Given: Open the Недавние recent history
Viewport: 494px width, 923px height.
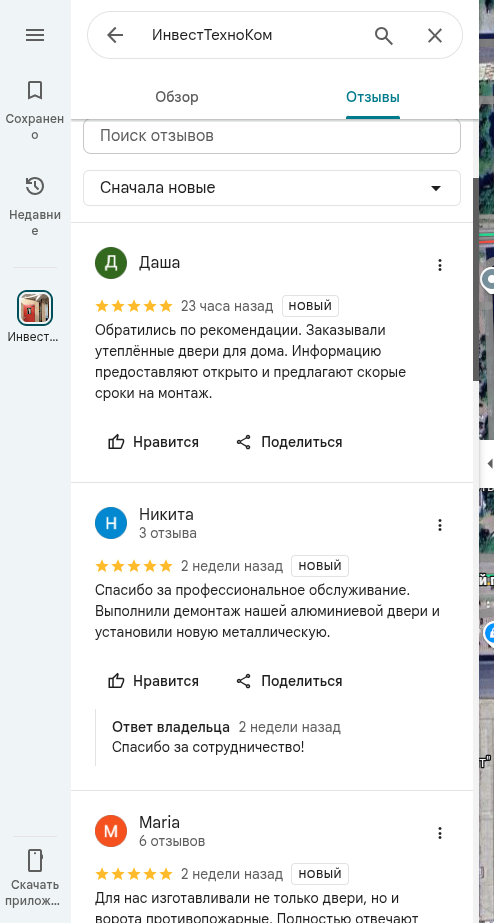Looking at the screenshot, I should [35, 205].
